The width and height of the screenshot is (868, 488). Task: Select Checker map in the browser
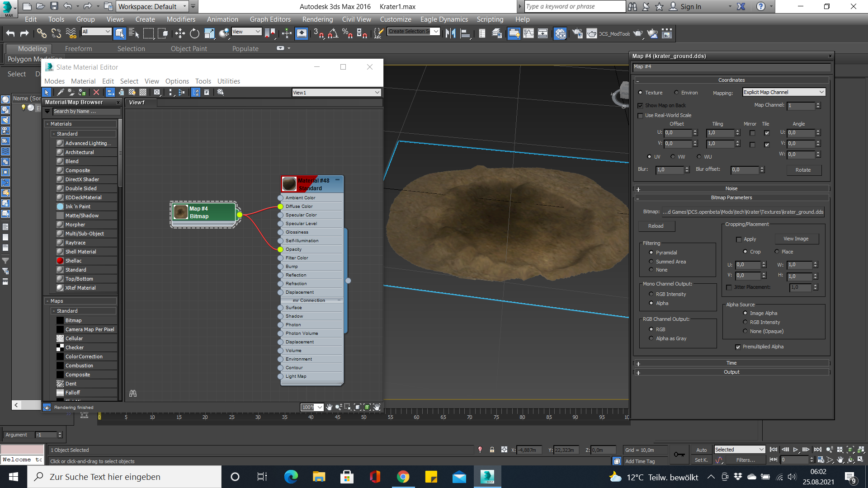pyautogui.click(x=75, y=347)
